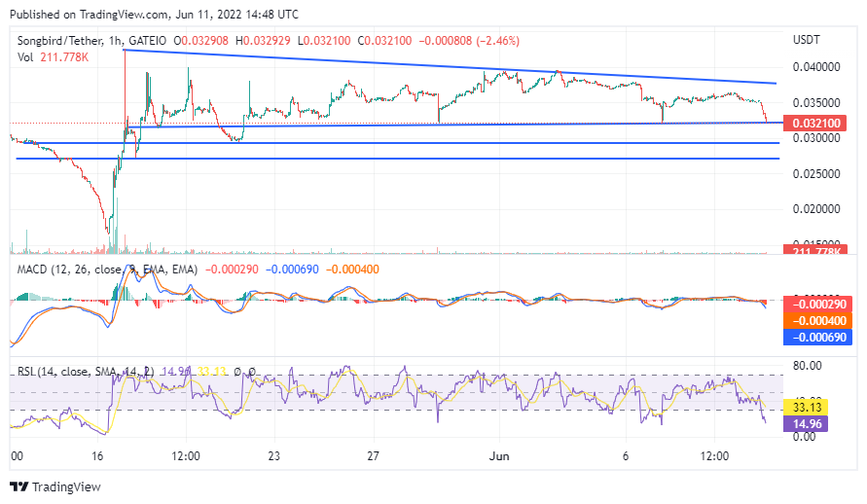
Task: Click the blue −0.000690 value in the MACD legend
Action: (x=293, y=270)
